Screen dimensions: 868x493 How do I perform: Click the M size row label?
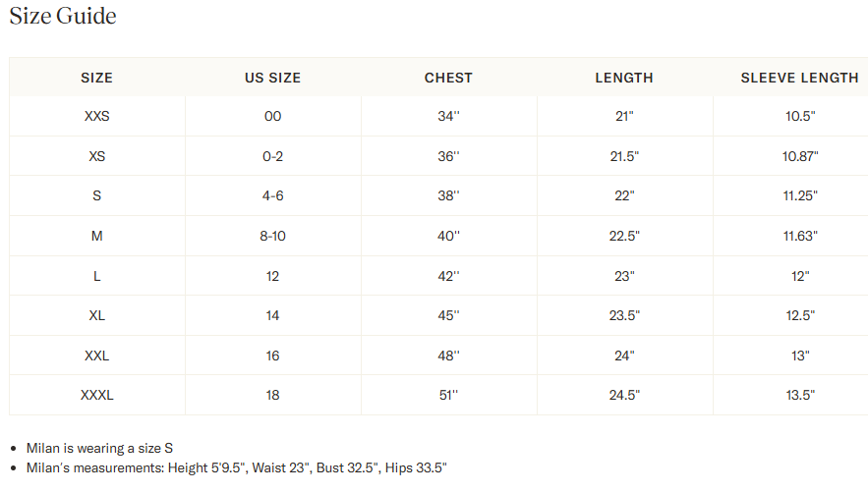(x=97, y=237)
